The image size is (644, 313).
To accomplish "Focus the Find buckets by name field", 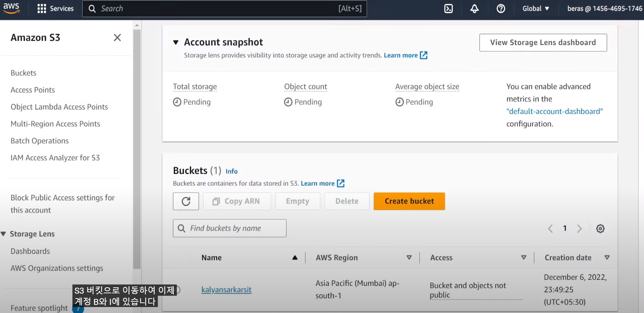I will 230,229.
